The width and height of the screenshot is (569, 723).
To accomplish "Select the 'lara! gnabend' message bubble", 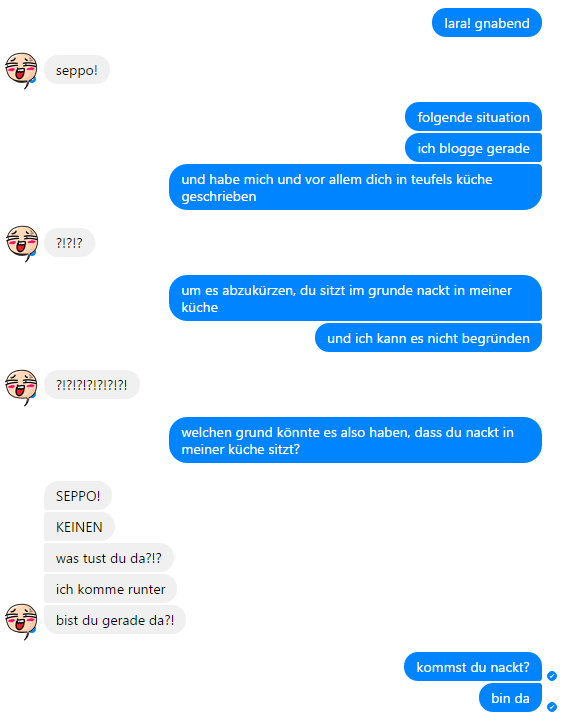I will [486, 23].
